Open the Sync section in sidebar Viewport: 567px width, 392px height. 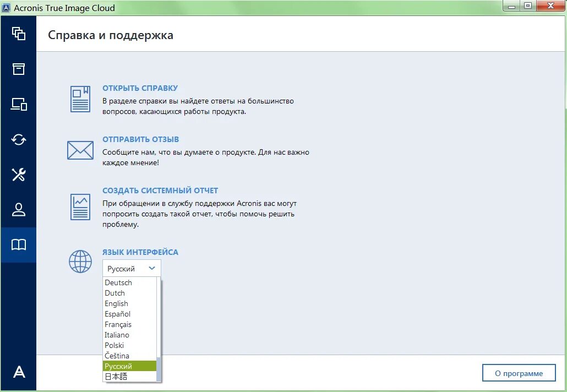point(19,139)
